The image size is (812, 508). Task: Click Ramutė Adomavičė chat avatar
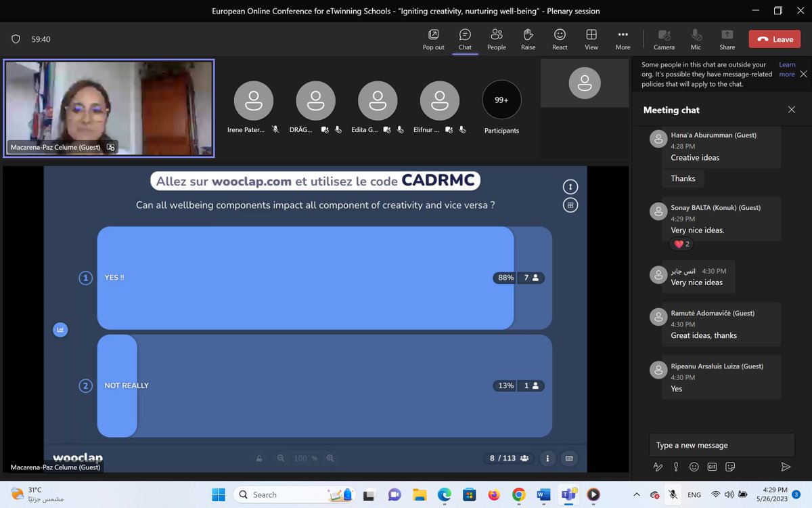(x=658, y=317)
